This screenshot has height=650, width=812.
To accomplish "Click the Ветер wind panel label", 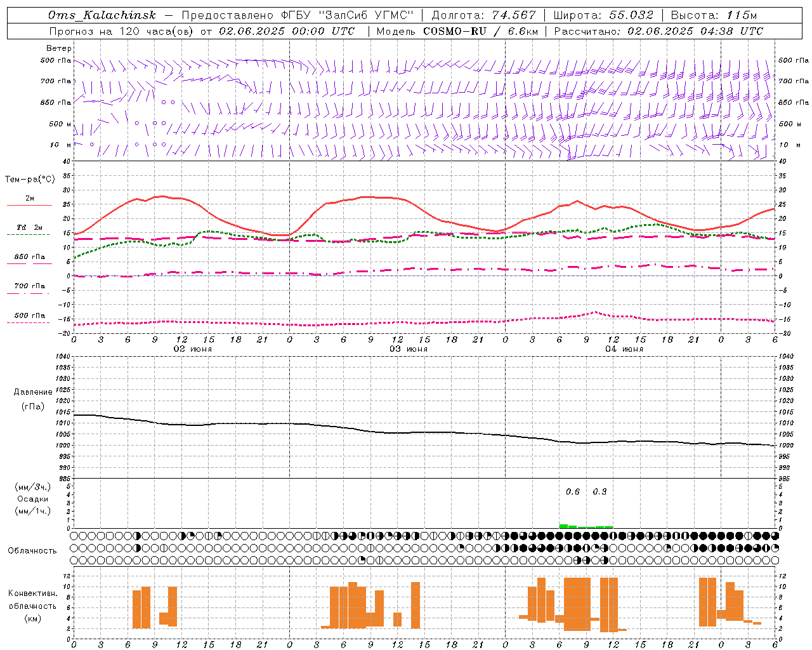I will point(58,48).
